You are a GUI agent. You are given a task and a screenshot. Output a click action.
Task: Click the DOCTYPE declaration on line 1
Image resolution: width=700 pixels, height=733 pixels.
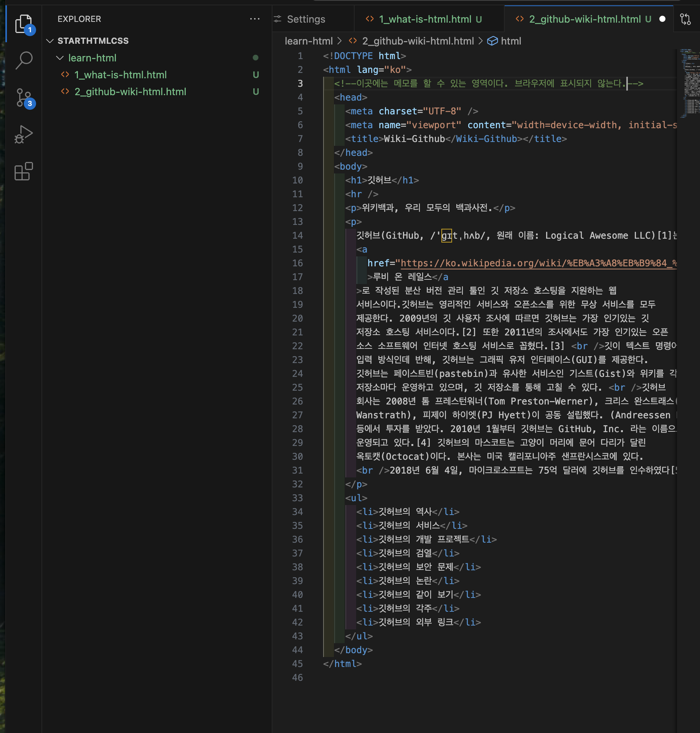364,56
